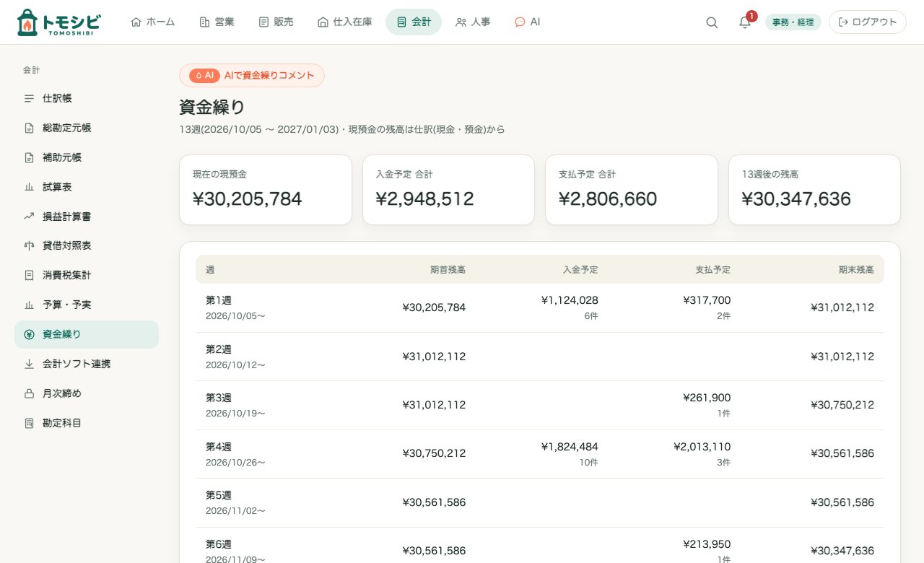Image resolution: width=924 pixels, height=563 pixels.
Task: Open the 人事 tab
Action: click(x=473, y=22)
